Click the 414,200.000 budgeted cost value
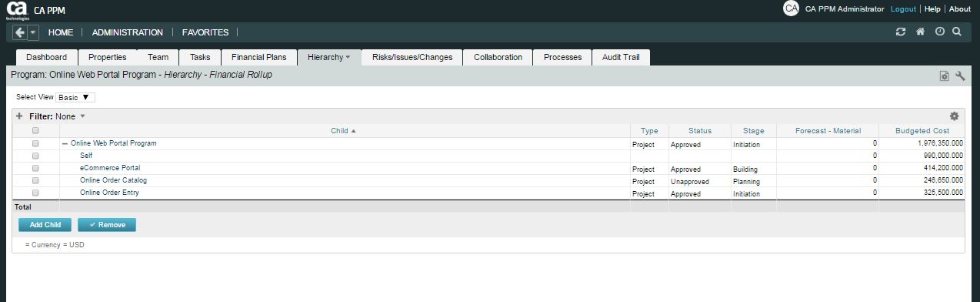Viewport: 980px width, 302px height. (942, 168)
